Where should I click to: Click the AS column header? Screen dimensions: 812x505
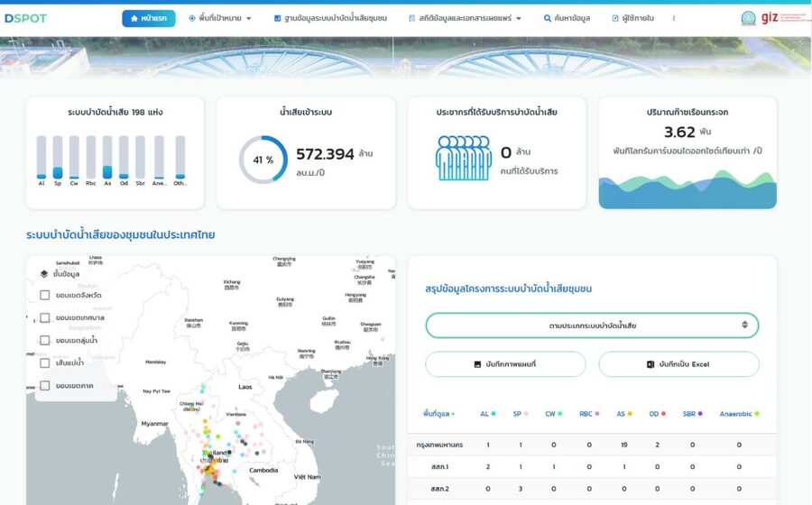pyautogui.click(x=624, y=414)
